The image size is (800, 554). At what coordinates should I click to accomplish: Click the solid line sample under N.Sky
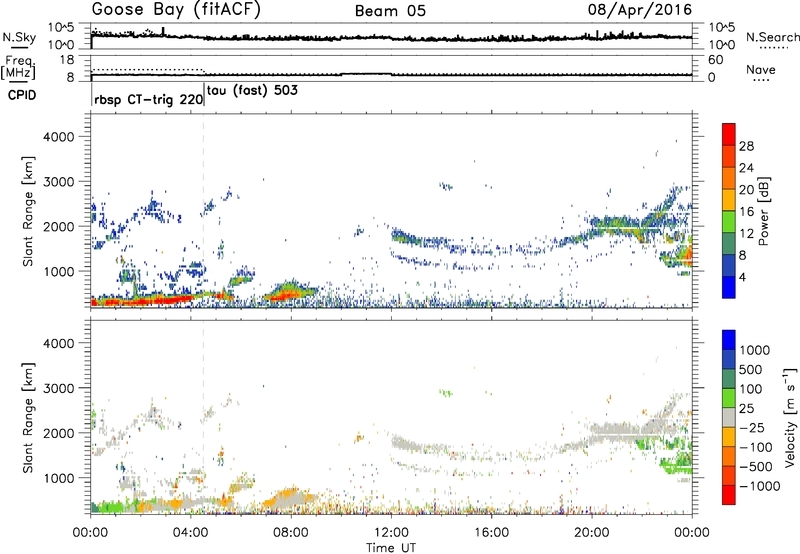point(19,47)
